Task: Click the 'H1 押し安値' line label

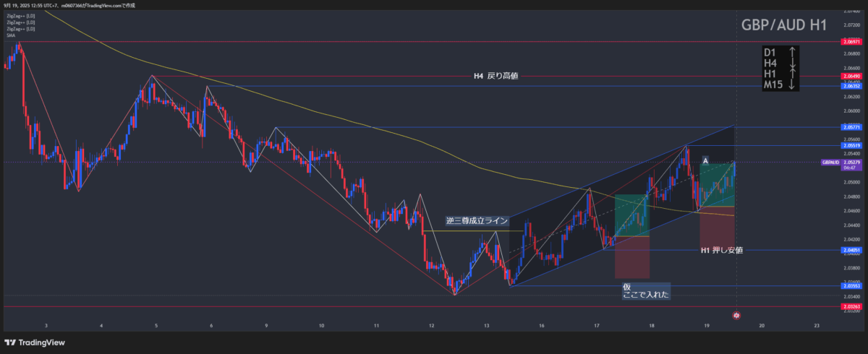Action: 721,251
